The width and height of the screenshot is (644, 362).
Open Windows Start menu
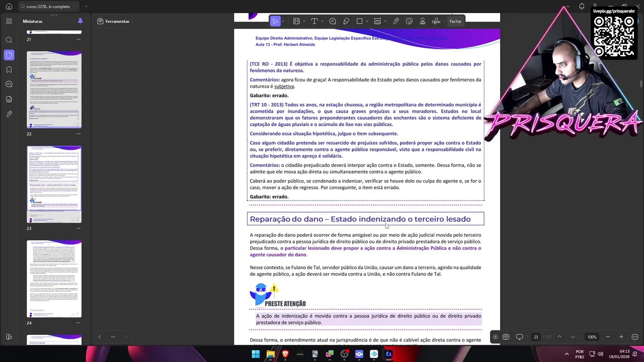256,354
